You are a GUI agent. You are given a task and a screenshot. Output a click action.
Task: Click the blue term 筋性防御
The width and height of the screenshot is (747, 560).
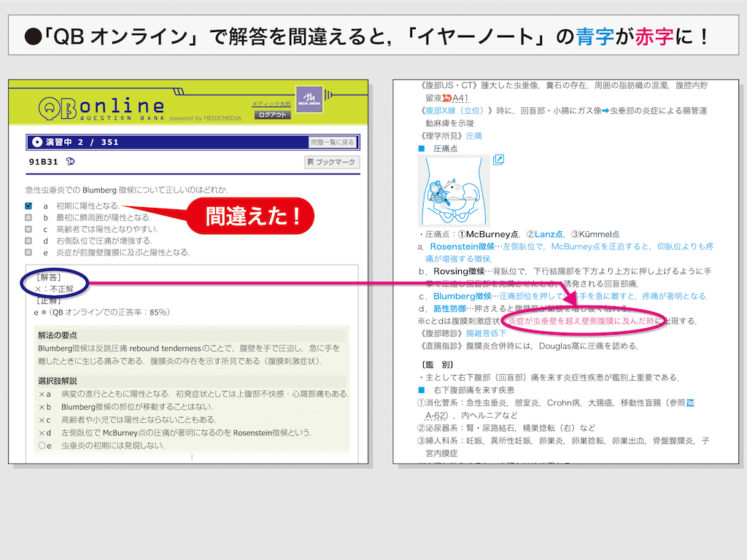pyautogui.click(x=449, y=308)
